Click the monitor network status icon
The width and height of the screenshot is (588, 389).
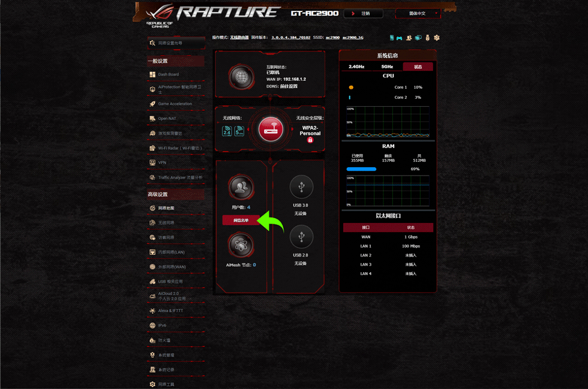click(418, 38)
